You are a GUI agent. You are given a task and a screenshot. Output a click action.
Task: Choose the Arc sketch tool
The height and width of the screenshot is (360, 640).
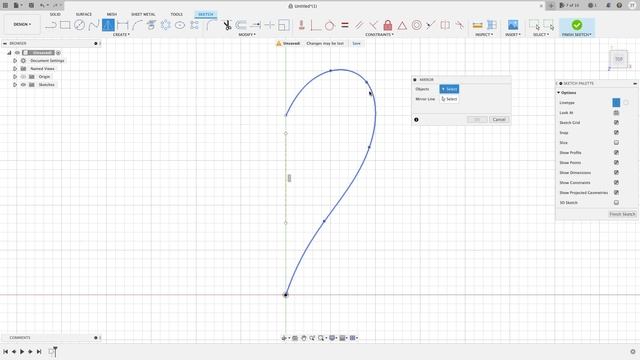click(x=137, y=25)
